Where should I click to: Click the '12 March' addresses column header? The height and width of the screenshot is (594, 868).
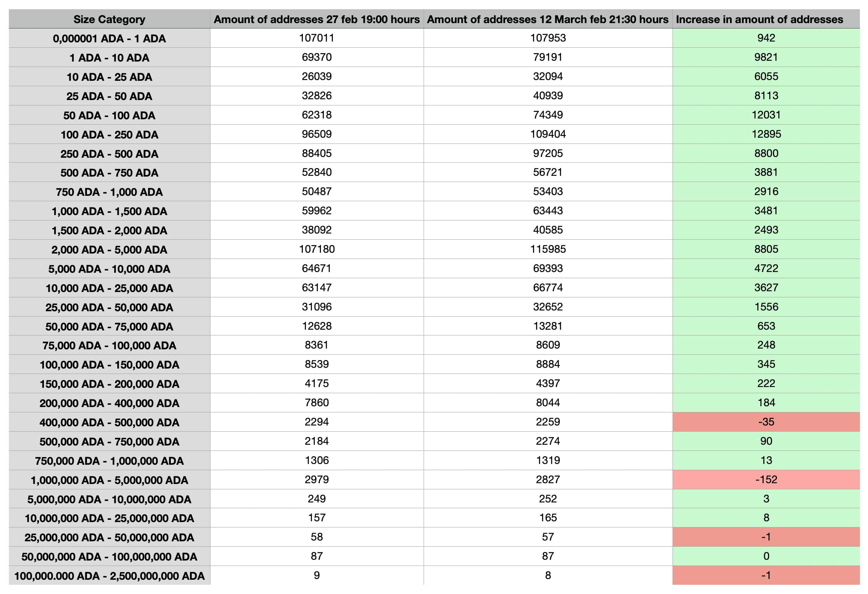click(548, 19)
